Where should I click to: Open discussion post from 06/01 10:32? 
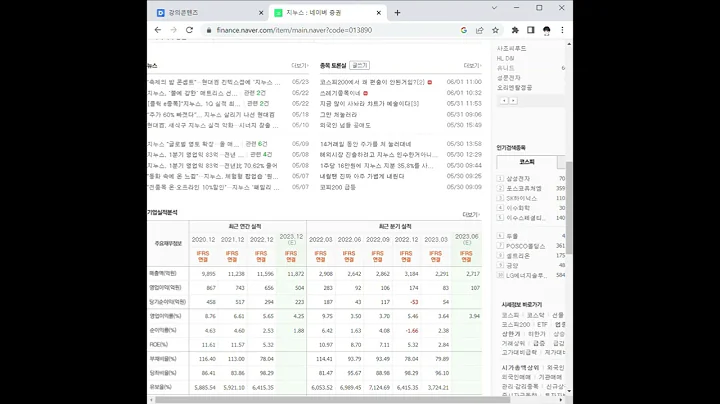(x=340, y=93)
